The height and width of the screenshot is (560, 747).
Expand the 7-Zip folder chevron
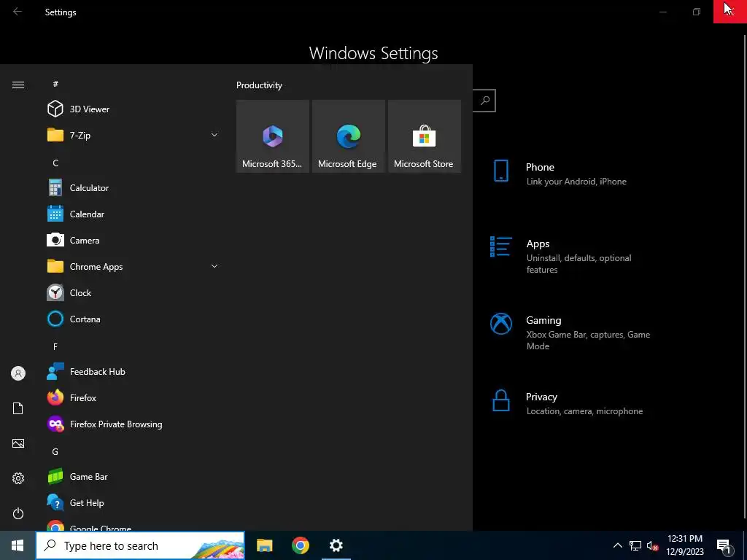coord(214,135)
